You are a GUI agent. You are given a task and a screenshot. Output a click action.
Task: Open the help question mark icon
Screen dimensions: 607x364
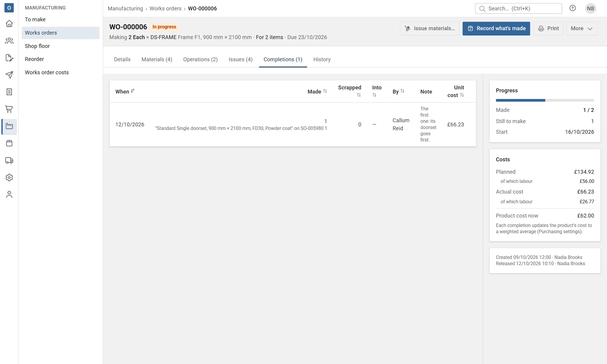(573, 8)
